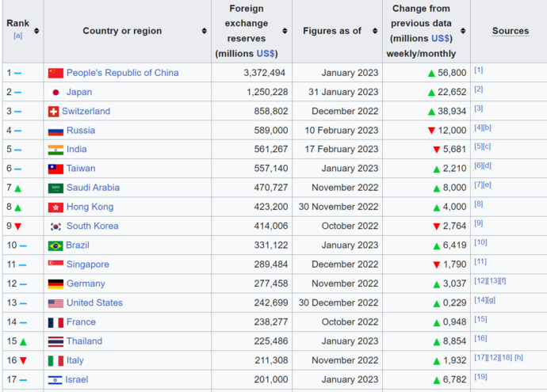Screen dimensions: 547x392
Task: Click the India flag icon
Action: pyautogui.click(x=55, y=150)
